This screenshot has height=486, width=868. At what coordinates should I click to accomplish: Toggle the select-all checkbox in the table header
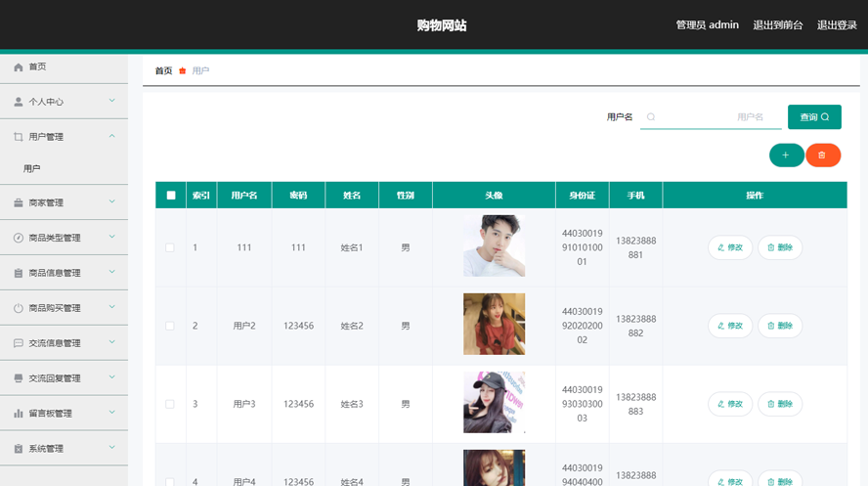coord(171,196)
